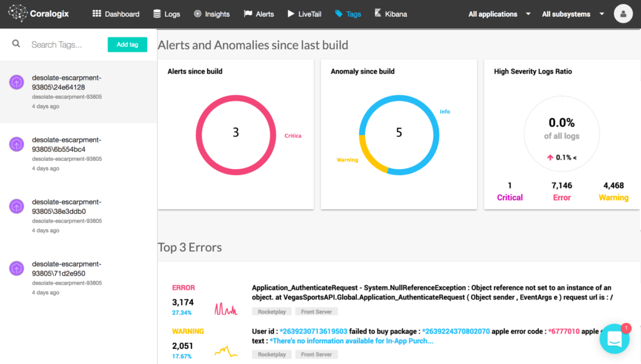
Task: Select tag desolate-escarpment-93805\38e3ddb0
Action: (x=78, y=216)
